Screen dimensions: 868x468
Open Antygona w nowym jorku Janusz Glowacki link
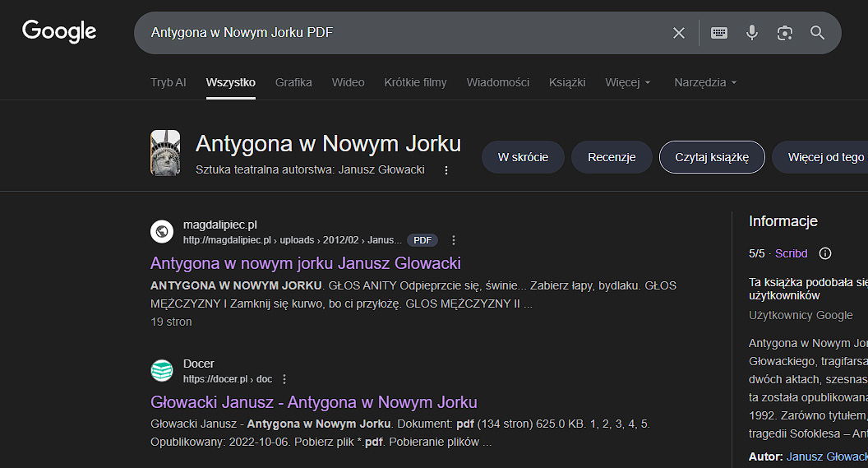(305, 263)
